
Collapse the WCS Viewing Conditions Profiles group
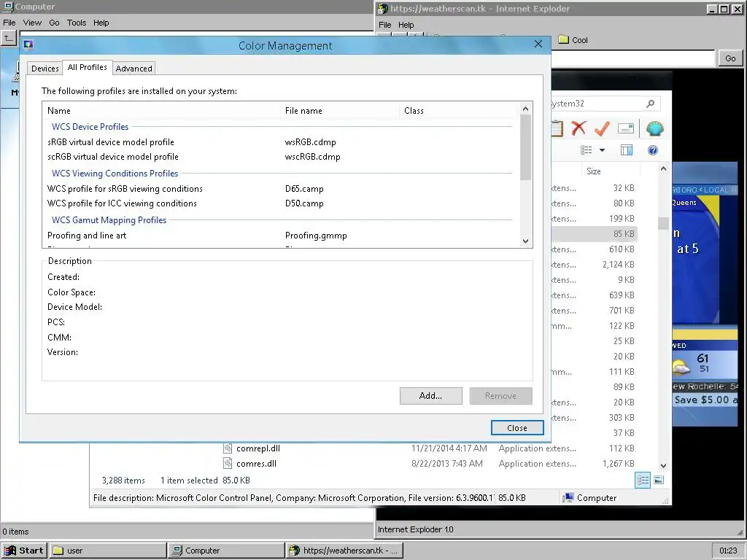115,174
